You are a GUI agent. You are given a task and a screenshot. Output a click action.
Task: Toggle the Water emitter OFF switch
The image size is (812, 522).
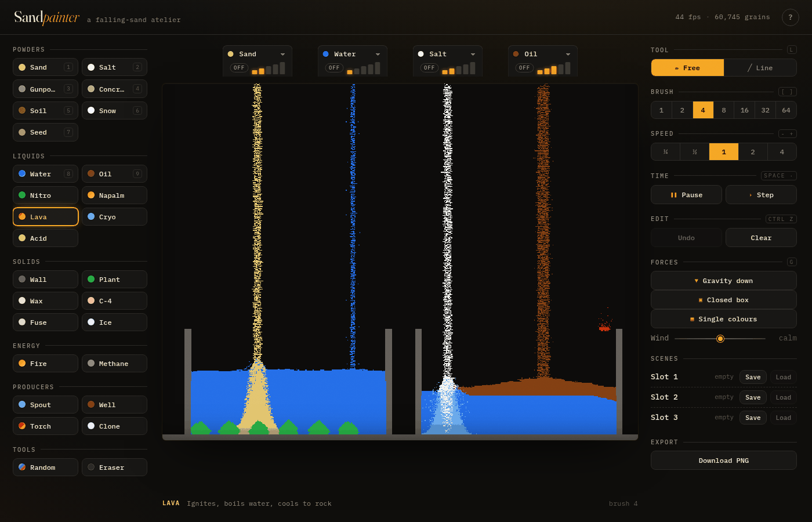click(x=334, y=68)
